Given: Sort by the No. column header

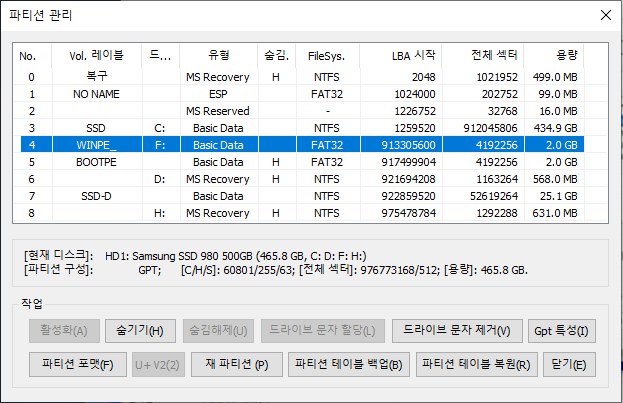Looking at the screenshot, I should [32, 56].
